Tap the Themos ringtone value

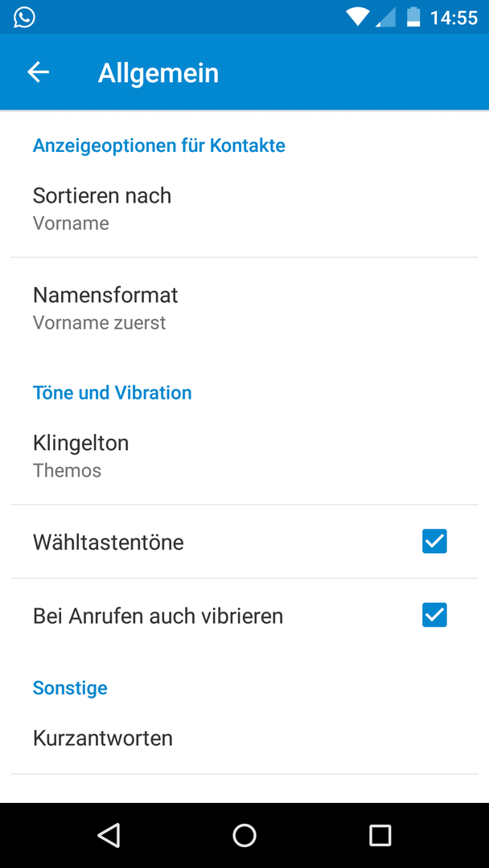point(67,470)
